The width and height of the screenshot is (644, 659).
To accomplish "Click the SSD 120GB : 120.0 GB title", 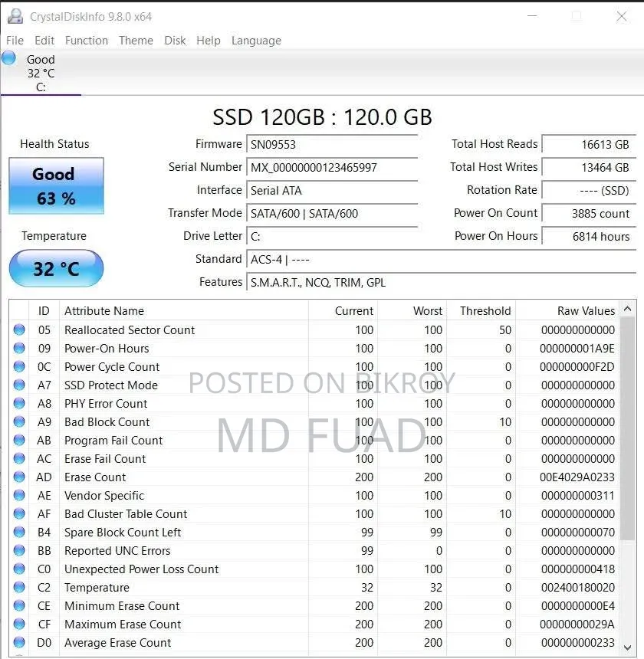I will tap(322, 116).
